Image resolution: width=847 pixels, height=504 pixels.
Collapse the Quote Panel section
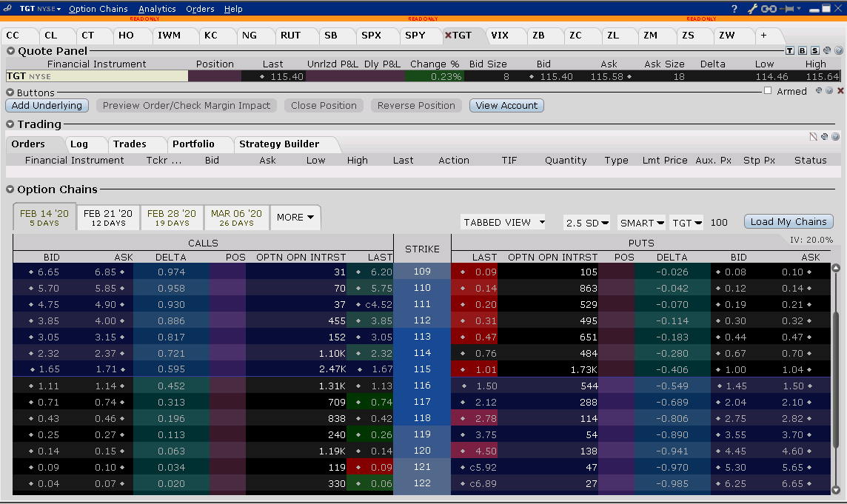coord(11,51)
